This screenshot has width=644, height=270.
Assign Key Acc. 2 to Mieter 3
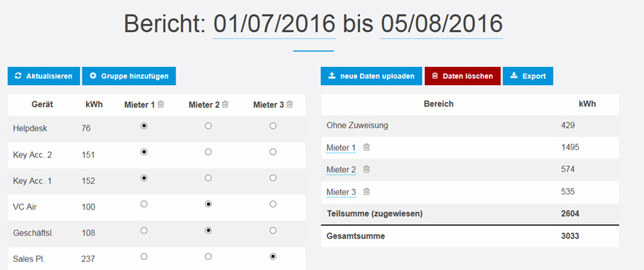pos(272,152)
